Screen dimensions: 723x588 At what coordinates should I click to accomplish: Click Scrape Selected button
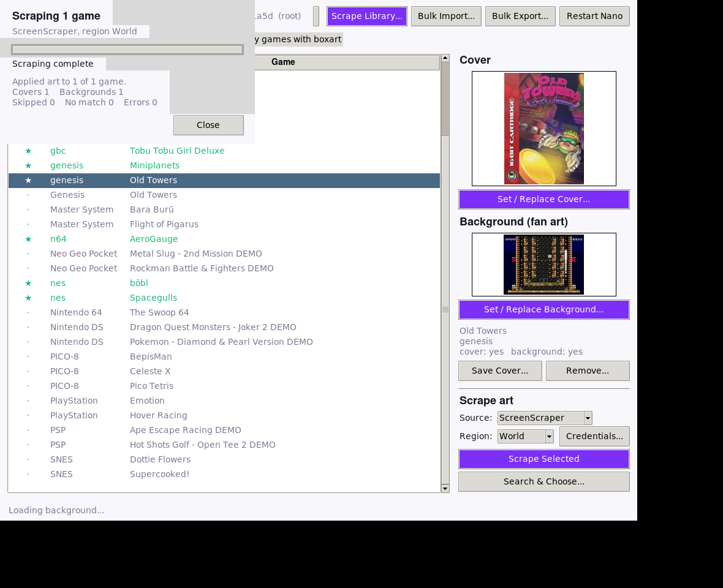pos(543,459)
